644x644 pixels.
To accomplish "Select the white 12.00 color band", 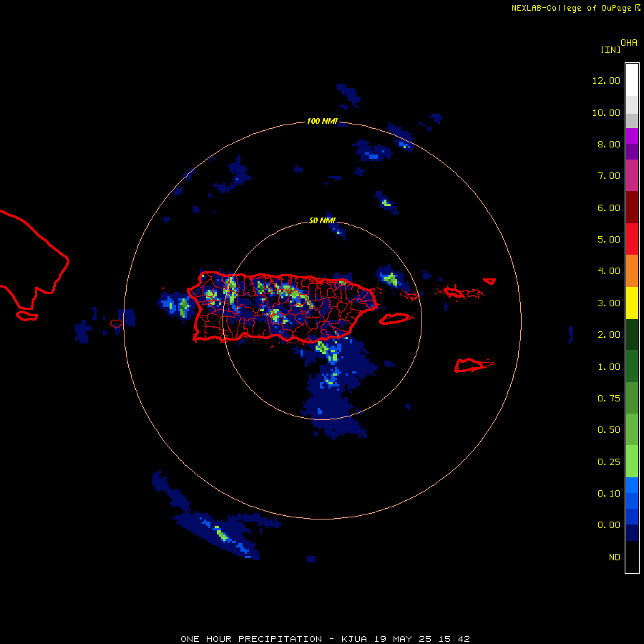I will (x=632, y=80).
